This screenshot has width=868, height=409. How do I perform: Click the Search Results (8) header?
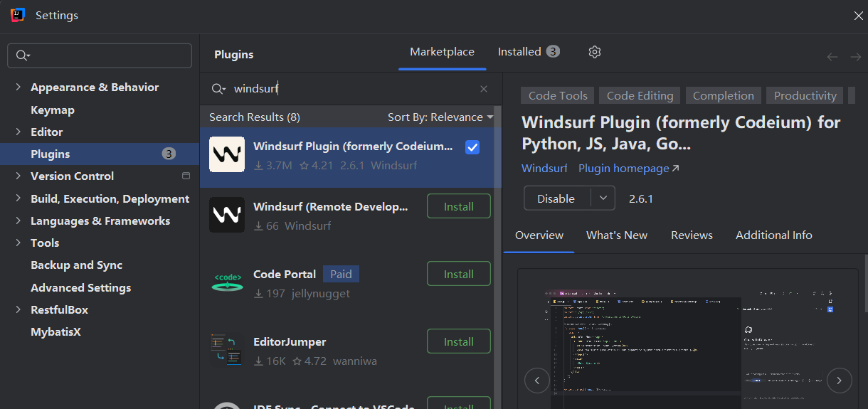[x=255, y=117]
